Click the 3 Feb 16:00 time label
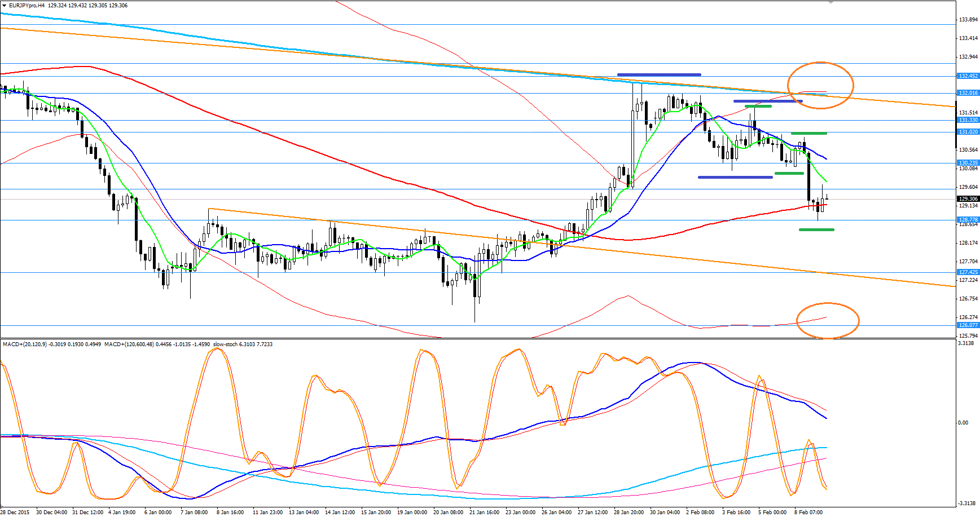The height and width of the screenshot is (517, 980). click(x=736, y=512)
